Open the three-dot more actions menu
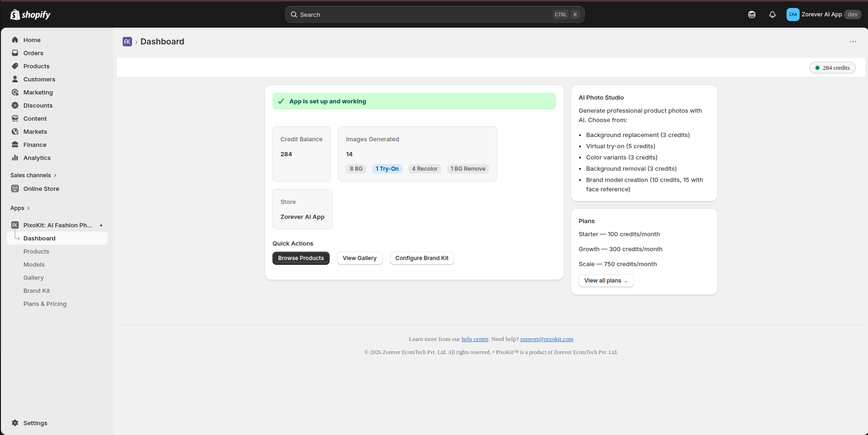This screenshot has height=435, width=868. click(853, 42)
